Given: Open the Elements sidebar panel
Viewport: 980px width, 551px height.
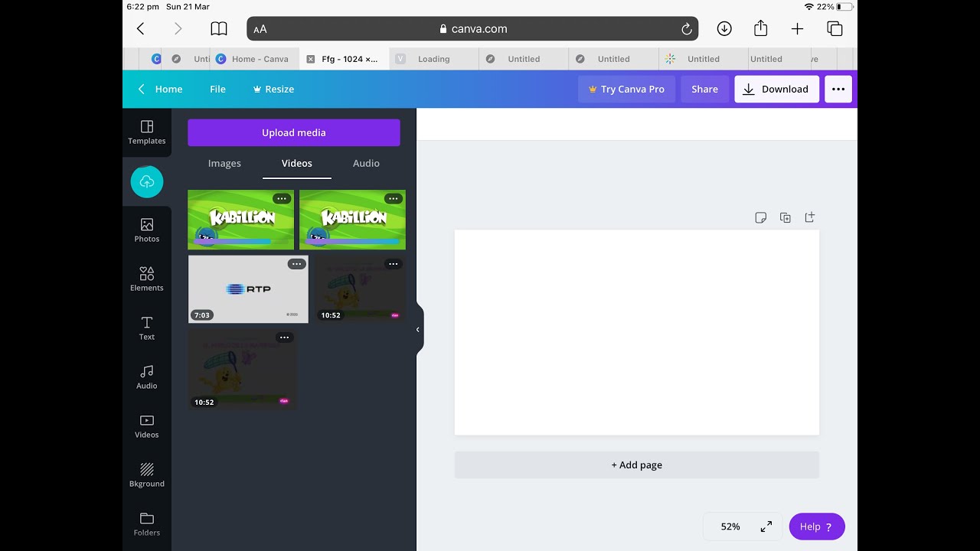Looking at the screenshot, I should coord(147,279).
